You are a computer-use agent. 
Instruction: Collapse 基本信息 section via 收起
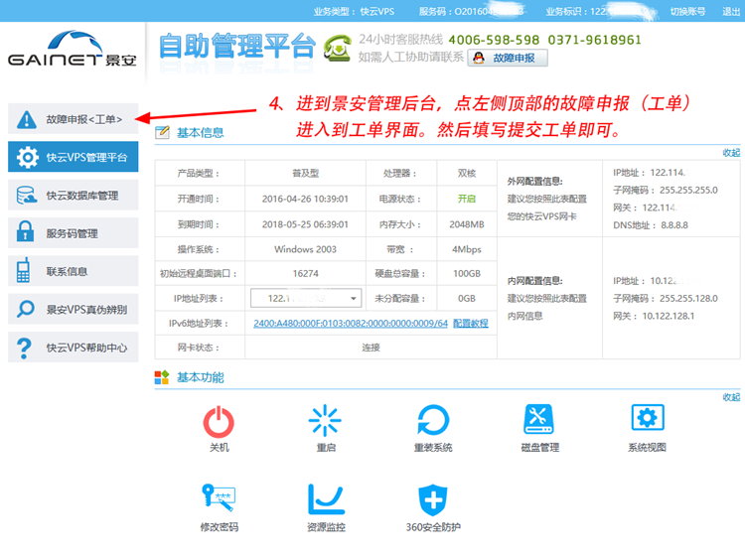731,153
